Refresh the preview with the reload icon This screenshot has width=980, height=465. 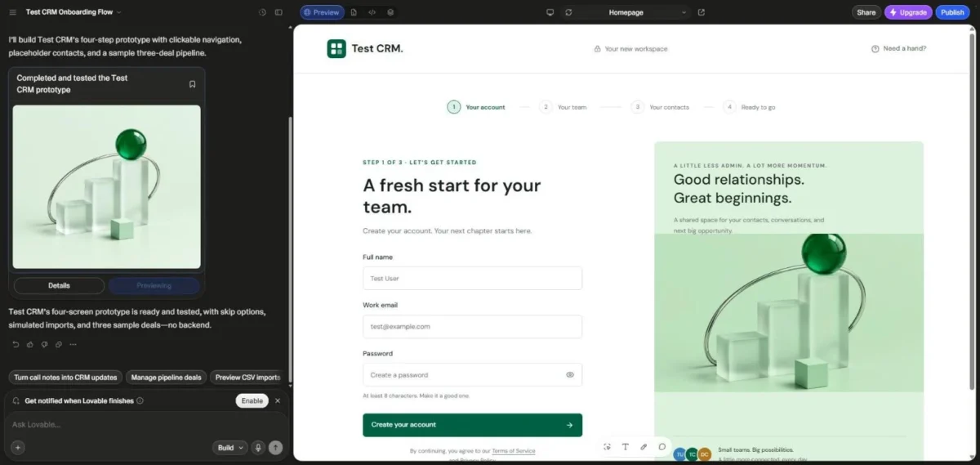pos(568,12)
